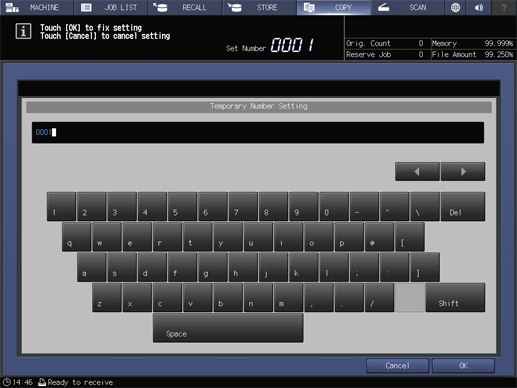Image resolution: width=517 pixels, height=388 pixels.
Task: Open the SCAN tab
Action: pyautogui.click(x=407, y=7)
